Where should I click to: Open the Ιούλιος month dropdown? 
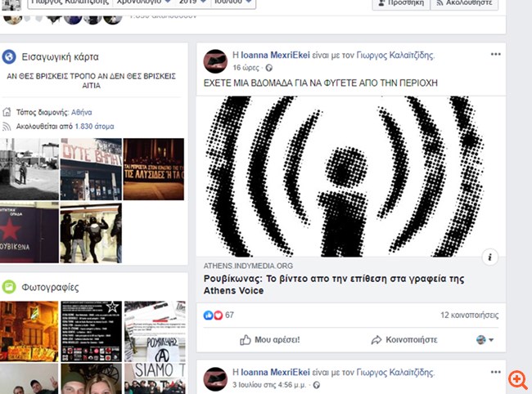point(234,3)
